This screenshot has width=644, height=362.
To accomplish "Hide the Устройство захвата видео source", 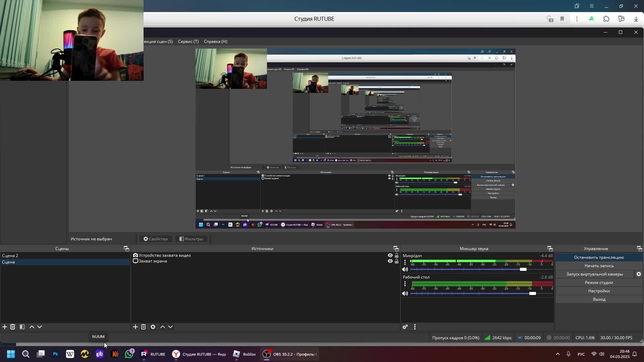I will [390, 255].
